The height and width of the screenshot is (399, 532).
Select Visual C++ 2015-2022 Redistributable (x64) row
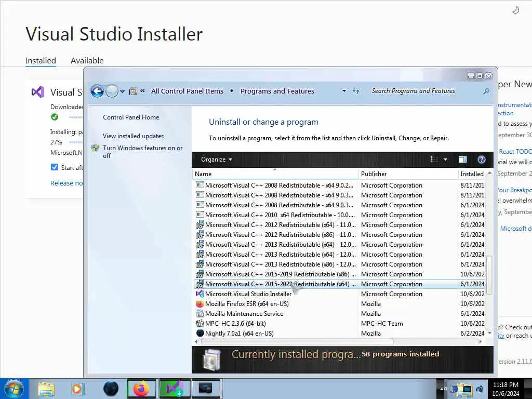[340, 284]
